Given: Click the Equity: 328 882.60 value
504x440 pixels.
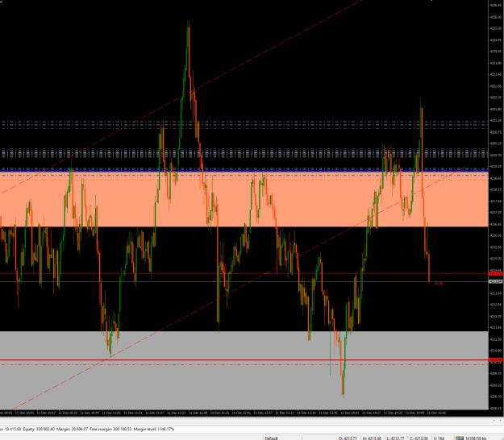Looking at the screenshot, I should tap(39, 429).
